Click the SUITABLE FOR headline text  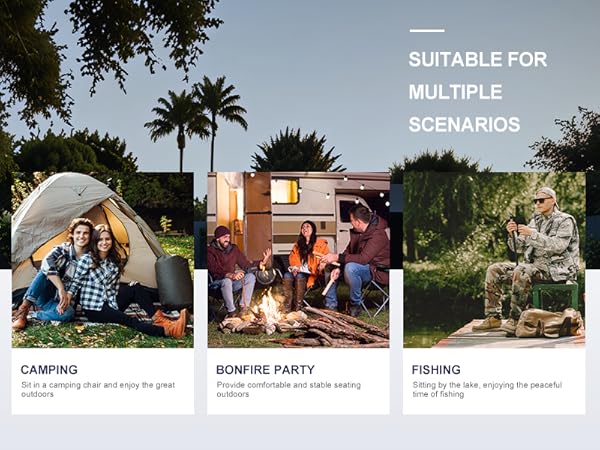pyautogui.click(x=478, y=60)
